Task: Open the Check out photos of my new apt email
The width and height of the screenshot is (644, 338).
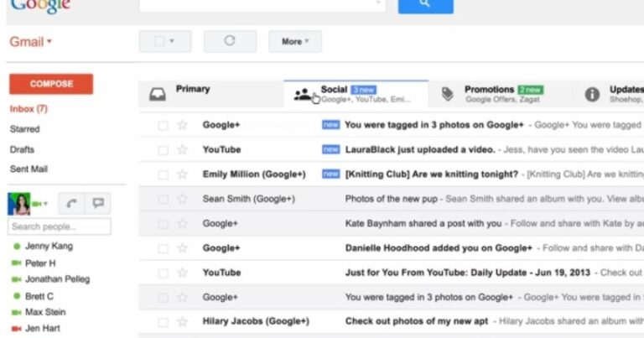Action: pyautogui.click(x=417, y=321)
